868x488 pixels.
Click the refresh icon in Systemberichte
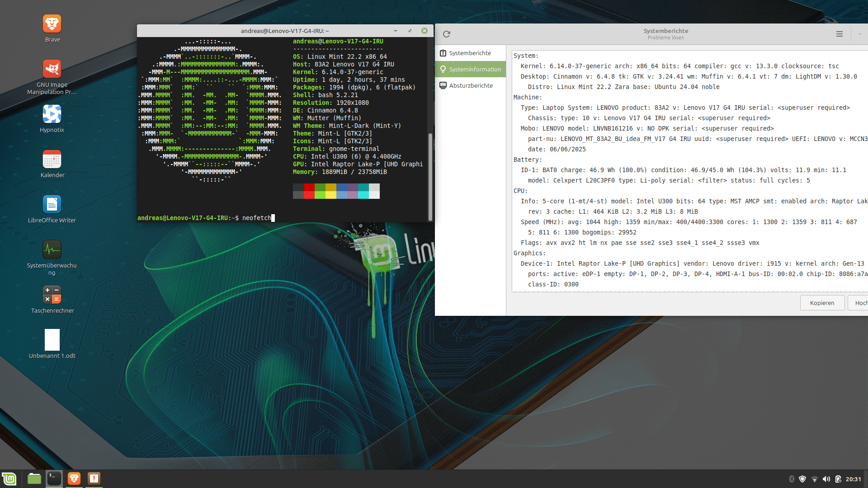coord(447,34)
